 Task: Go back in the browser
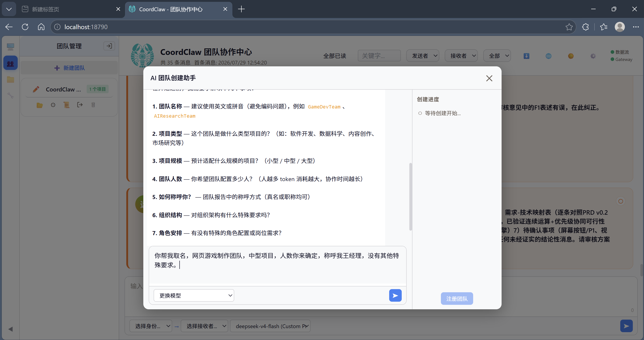[x=9, y=27]
